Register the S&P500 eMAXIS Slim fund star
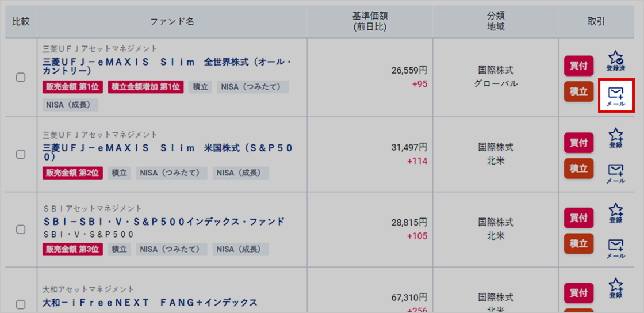The image size is (644, 313). click(x=615, y=138)
